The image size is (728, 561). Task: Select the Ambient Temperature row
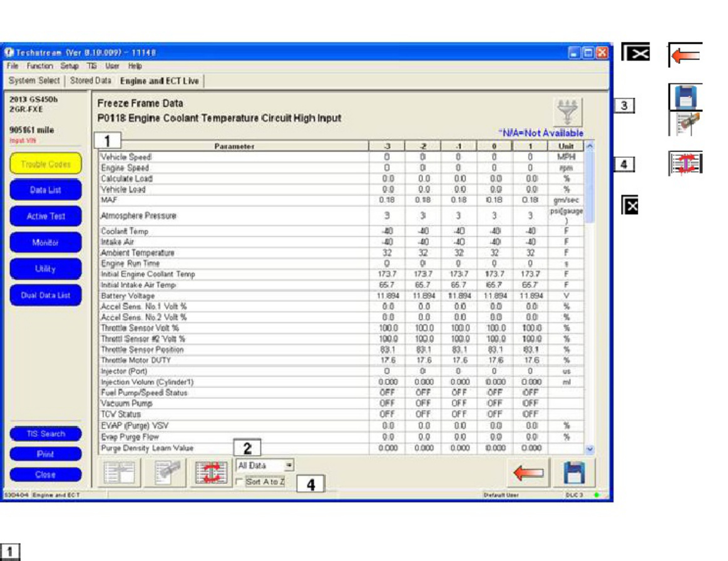pos(342,252)
